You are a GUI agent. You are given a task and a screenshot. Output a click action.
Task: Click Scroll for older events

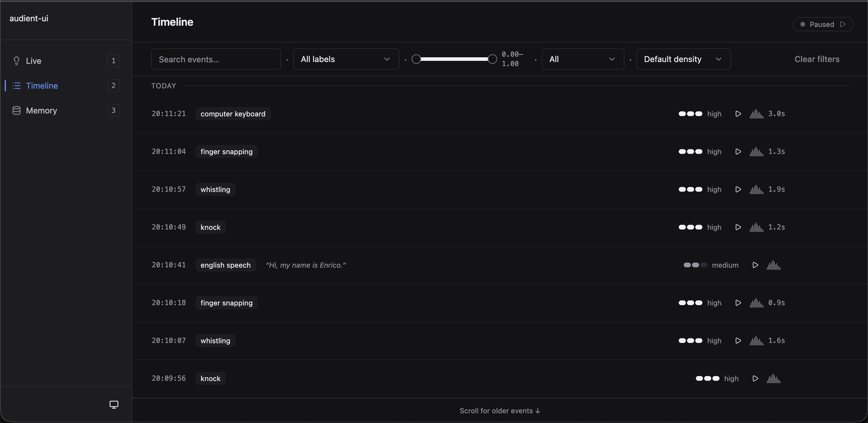500,411
